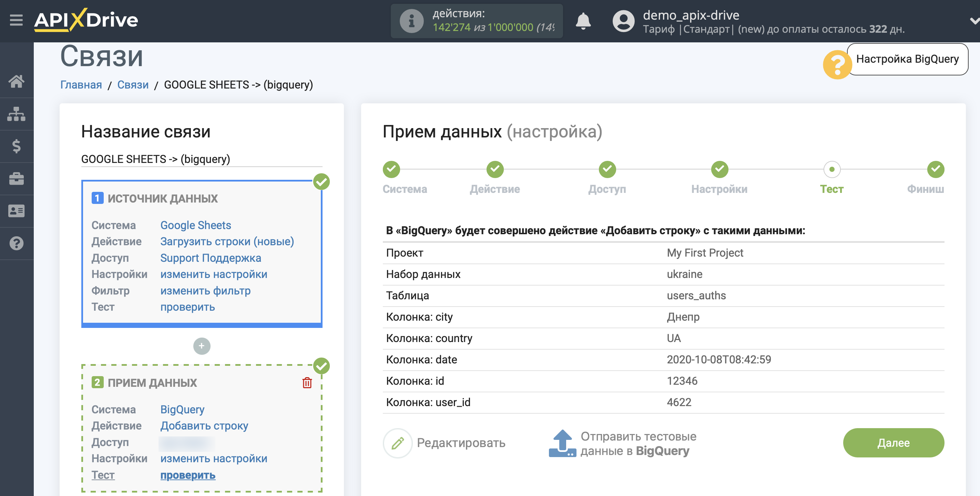Select the Тест step
The width and height of the screenshot is (980, 496).
point(831,169)
